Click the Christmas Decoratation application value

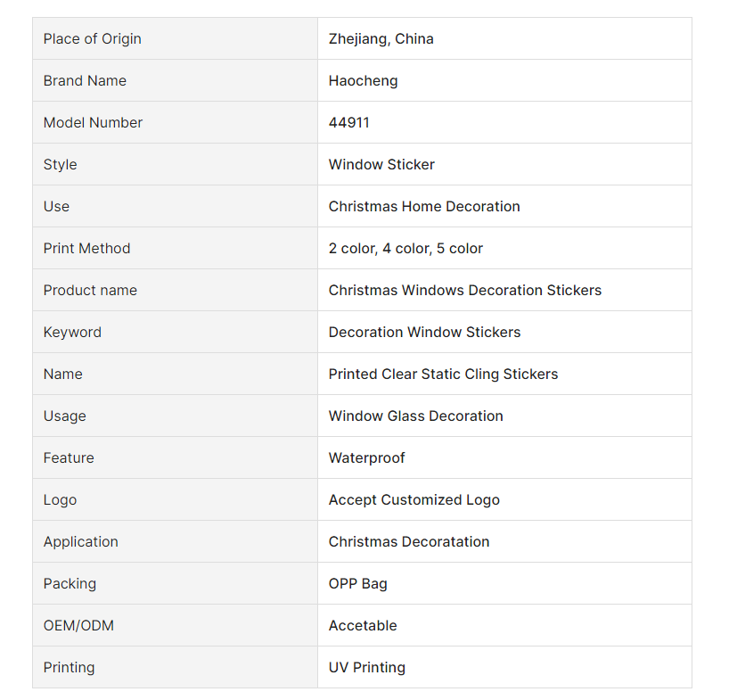click(x=409, y=541)
